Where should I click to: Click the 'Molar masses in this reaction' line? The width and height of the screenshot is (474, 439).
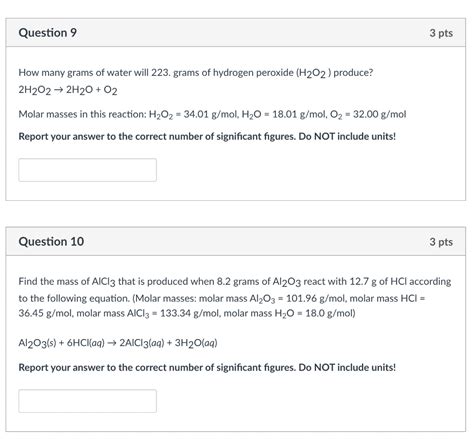[212, 114]
